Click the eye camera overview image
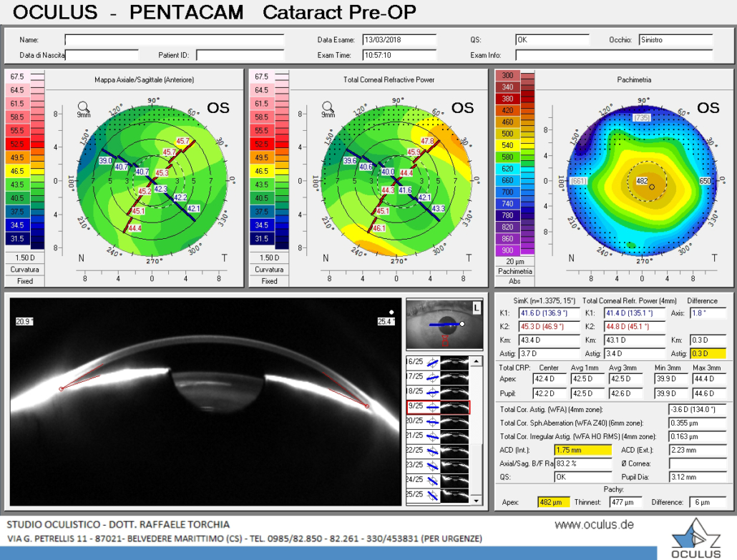Image resolution: width=737 pixels, height=560 pixels. coord(444,325)
